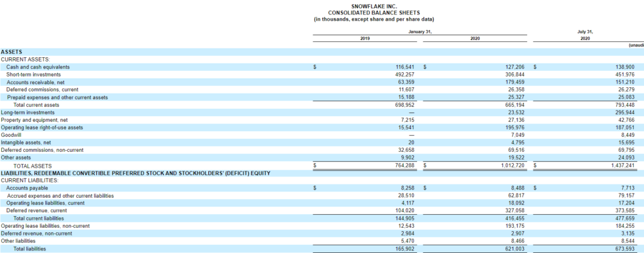
Task: Select Total current liabilities label
Action: 38,218
